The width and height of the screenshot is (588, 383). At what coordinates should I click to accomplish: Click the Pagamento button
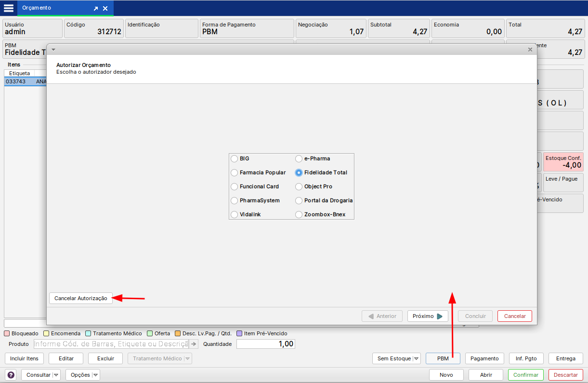click(x=484, y=358)
